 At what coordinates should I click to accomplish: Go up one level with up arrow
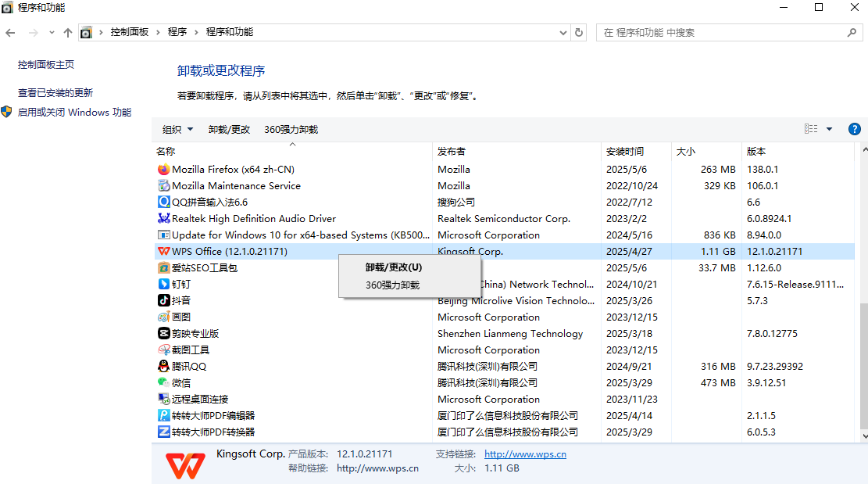67,33
